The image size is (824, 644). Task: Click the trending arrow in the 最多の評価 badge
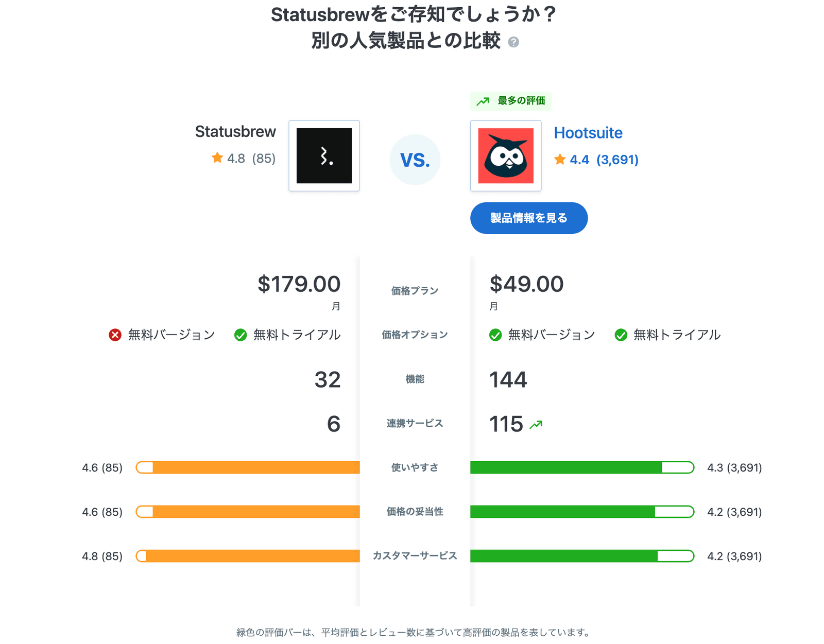[483, 101]
